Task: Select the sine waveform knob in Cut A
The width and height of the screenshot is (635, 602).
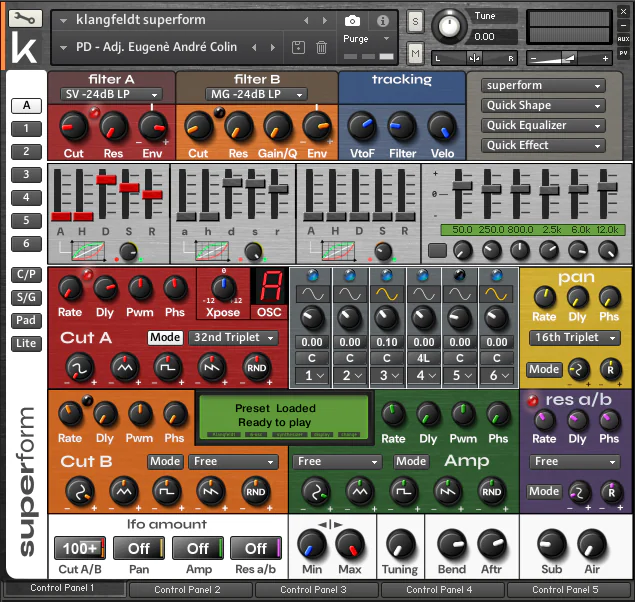Action: 80,368
